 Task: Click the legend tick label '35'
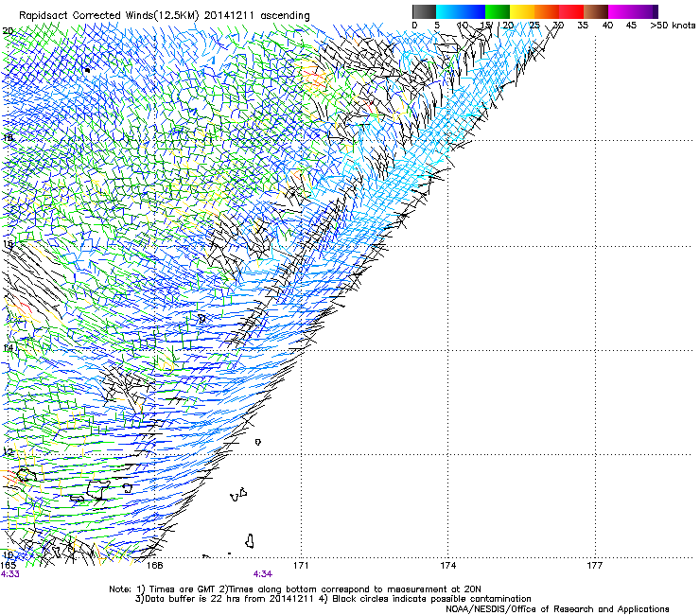pos(583,25)
